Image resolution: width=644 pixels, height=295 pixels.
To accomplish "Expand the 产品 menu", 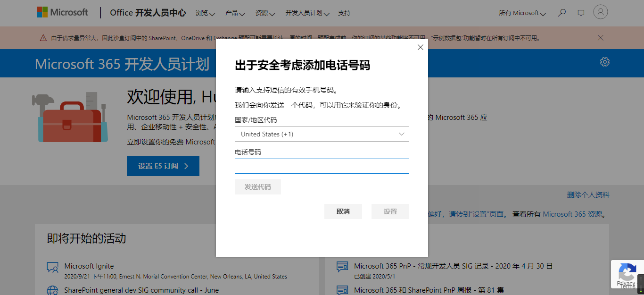I will [235, 13].
